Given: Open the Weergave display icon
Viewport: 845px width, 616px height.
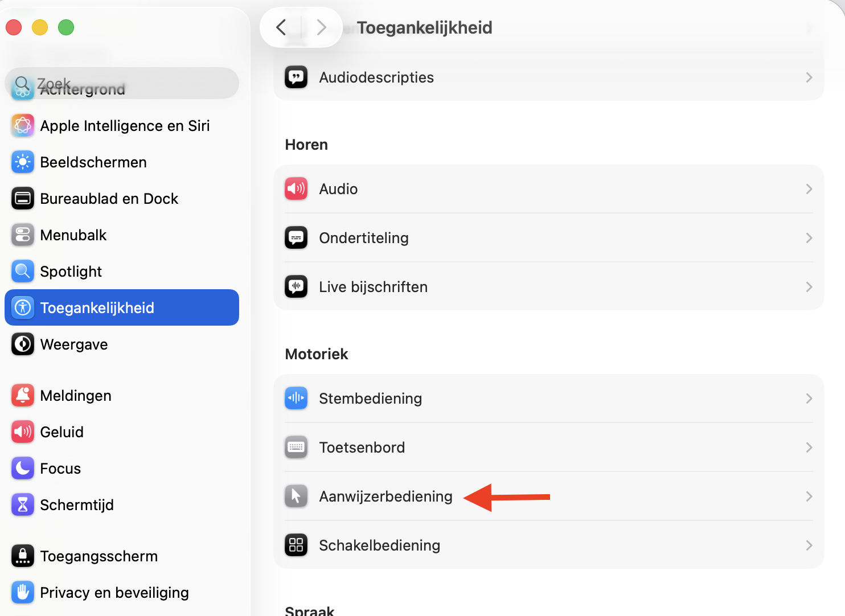Looking at the screenshot, I should [22, 344].
